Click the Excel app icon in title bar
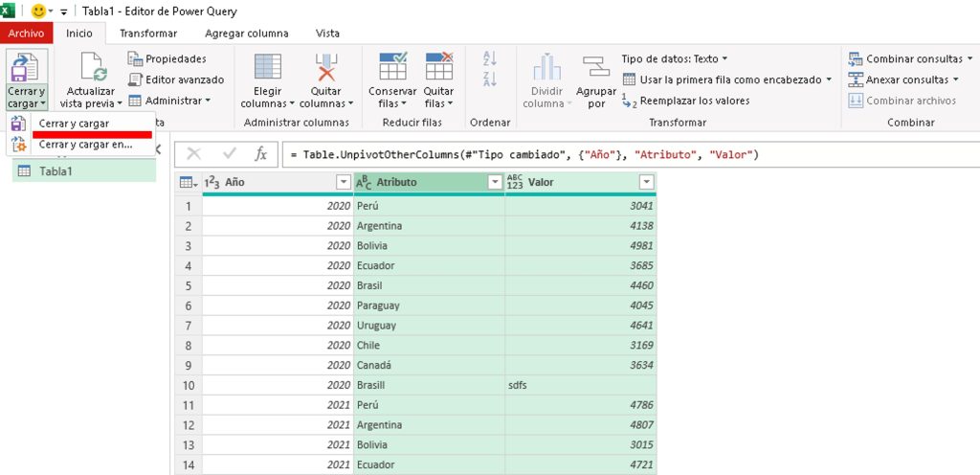 [8, 11]
